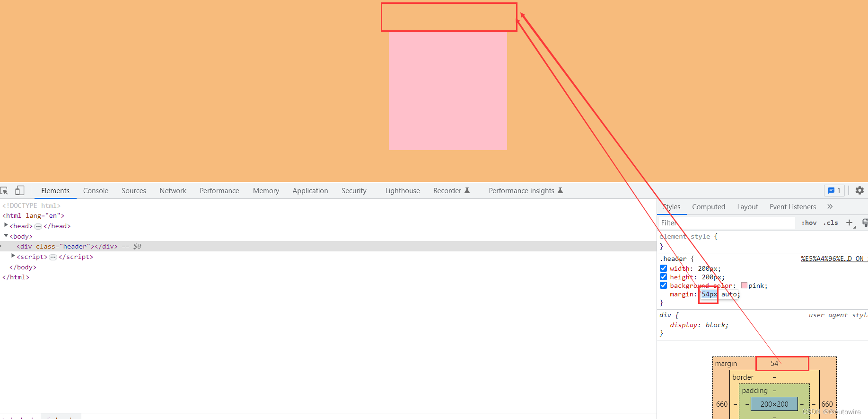This screenshot has width=868, height=419.
Task: Select the closing body tag line
Action: pyautogui.click(x=23, y=267)
